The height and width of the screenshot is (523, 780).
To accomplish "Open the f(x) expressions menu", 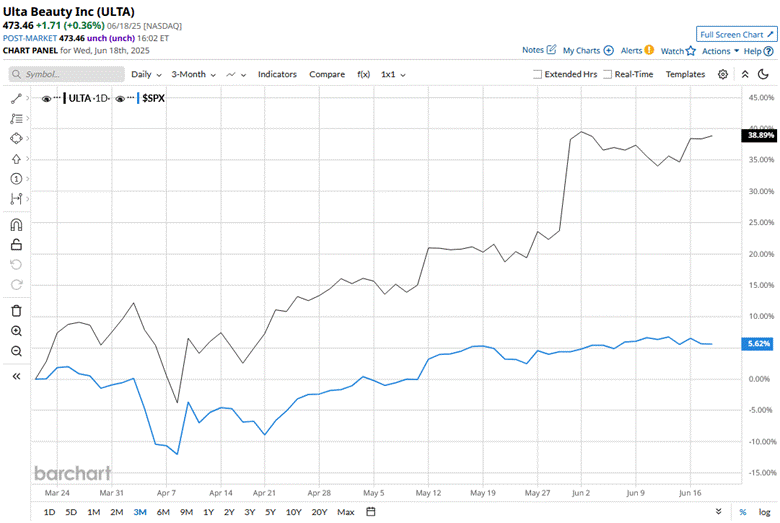I will 364,74.
